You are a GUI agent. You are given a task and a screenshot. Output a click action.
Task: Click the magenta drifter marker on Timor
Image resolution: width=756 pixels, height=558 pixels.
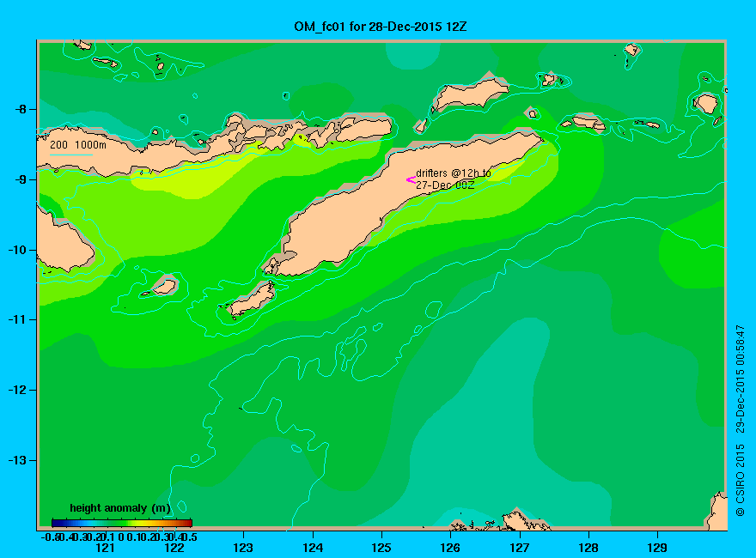pyautogui.click(x=411, y=180)
